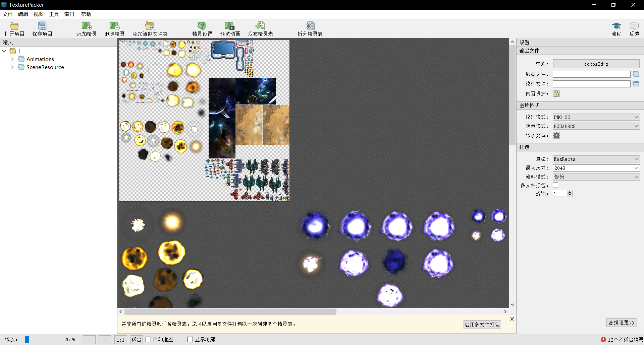Viewport: 644px width, 345px height.
Task: Enable the 多文件打包 checkbox
Action: 556,185
